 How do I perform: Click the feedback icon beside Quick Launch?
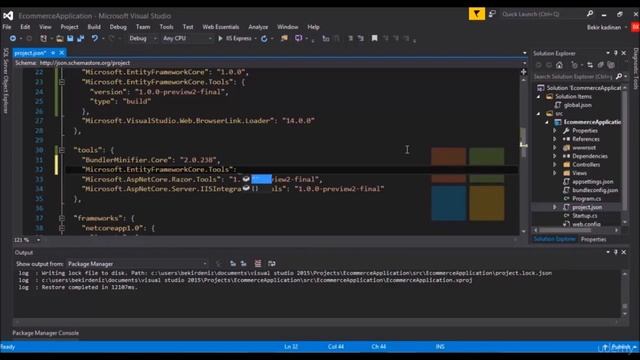tap(492, 14)
